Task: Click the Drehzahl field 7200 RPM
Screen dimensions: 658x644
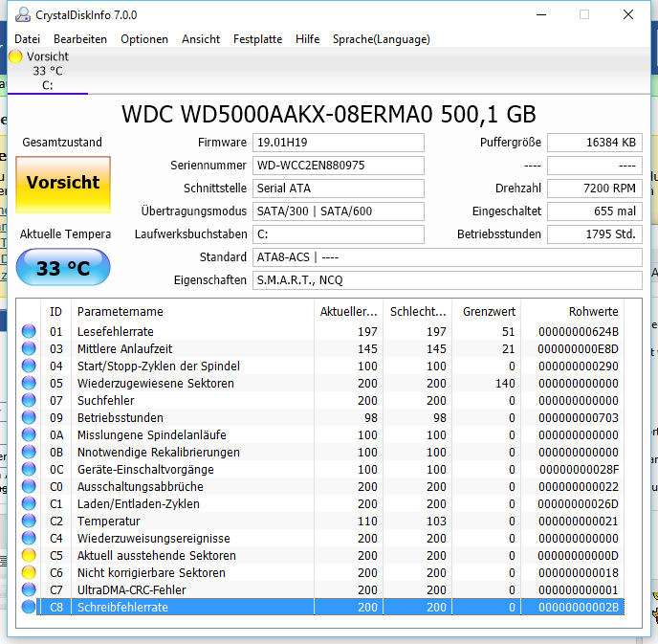Action: tap(595, 189)
